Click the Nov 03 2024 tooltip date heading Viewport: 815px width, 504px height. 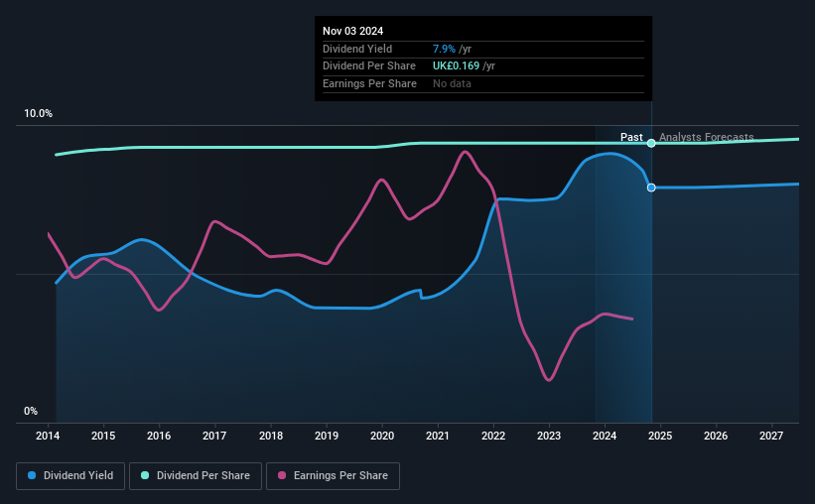[x=353, y=31]
